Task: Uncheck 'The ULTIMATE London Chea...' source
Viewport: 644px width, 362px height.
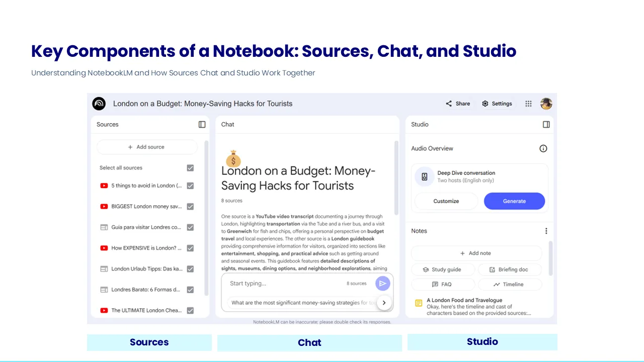Action: pos(190,310)
